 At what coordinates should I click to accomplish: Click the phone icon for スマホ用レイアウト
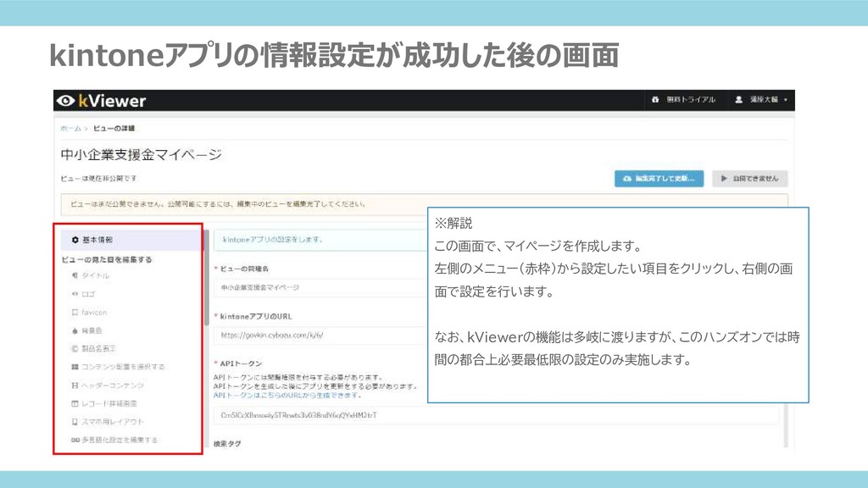click(75, 422)
